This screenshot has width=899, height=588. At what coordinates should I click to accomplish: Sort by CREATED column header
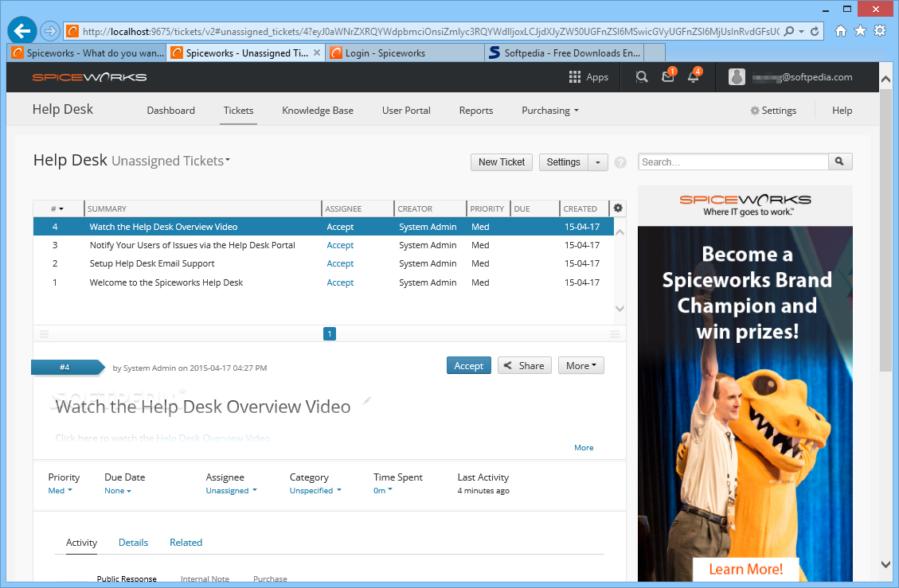584,208
